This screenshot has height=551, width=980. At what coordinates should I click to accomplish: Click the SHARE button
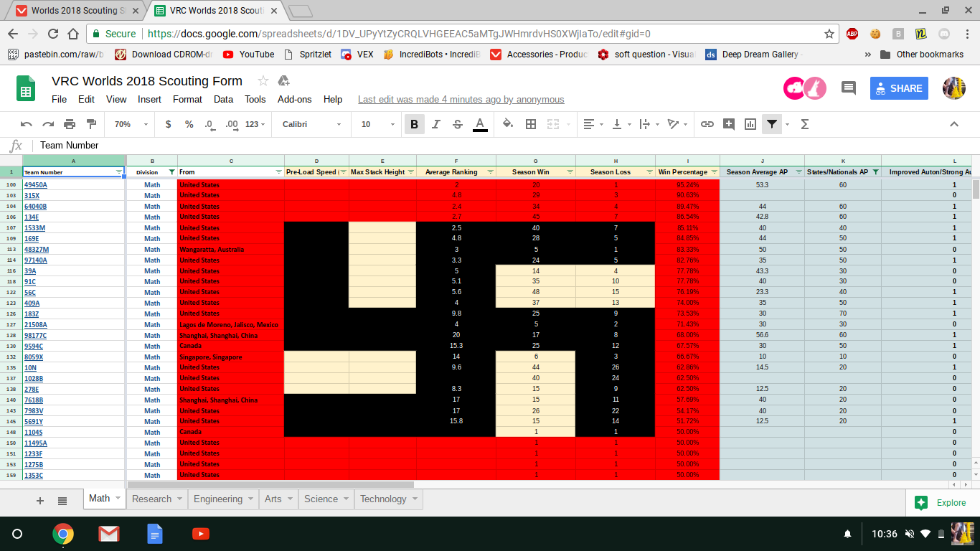898,88
